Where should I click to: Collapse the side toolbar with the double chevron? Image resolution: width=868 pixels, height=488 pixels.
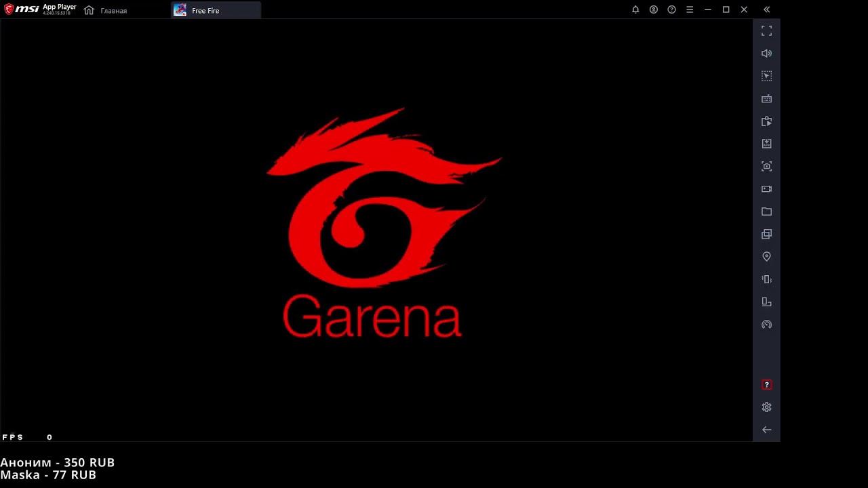(767, 9)
